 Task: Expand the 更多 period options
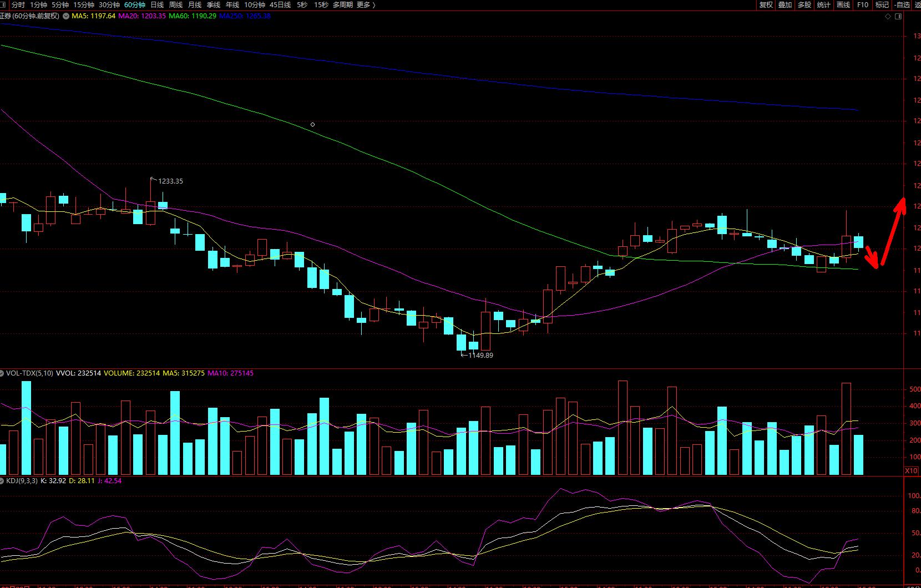[x=366, y=5]
